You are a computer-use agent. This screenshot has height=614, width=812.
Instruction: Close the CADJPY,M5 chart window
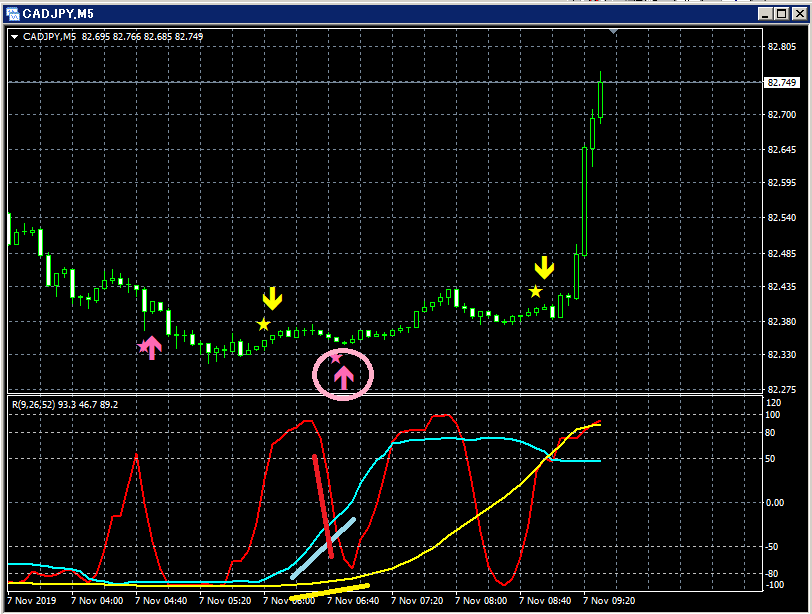[x=800, y=14]
